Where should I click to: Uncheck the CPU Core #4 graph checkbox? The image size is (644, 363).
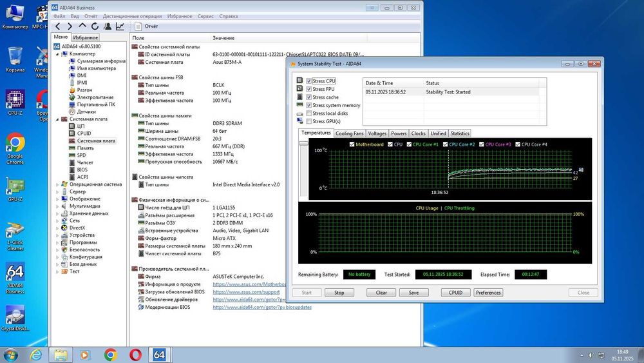[x=518, y=144]
